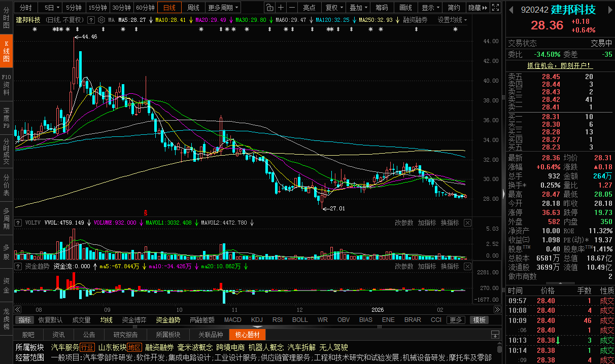
Task: Click 27.01 low price label
Action: pyautogui.click(x=337, y=208)
